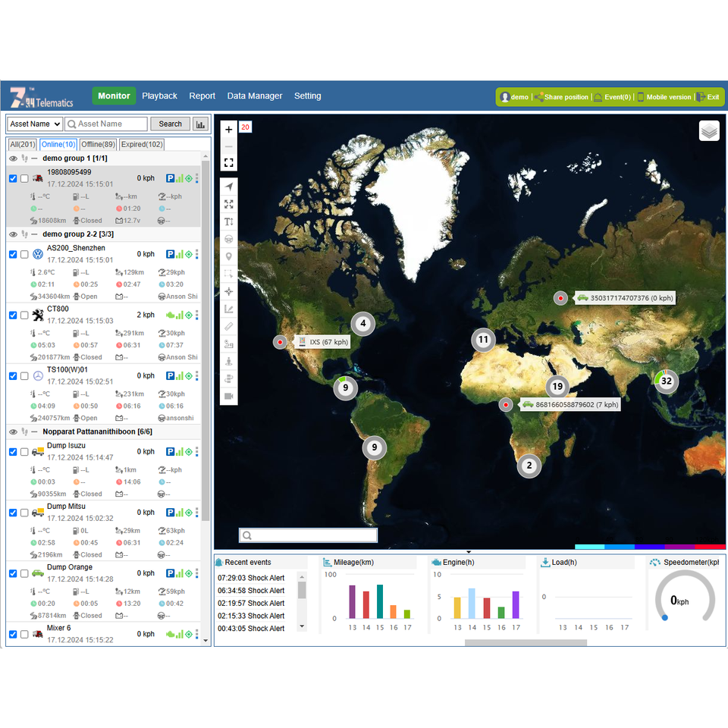Open the map layers switcher
The image size is (728, 728).
point(709,131)
